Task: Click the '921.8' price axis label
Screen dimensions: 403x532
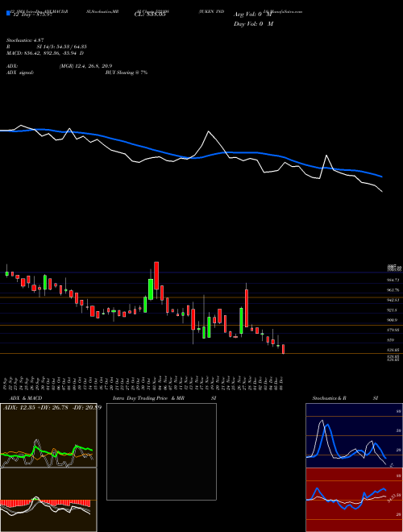Action: tap(393, 310)
